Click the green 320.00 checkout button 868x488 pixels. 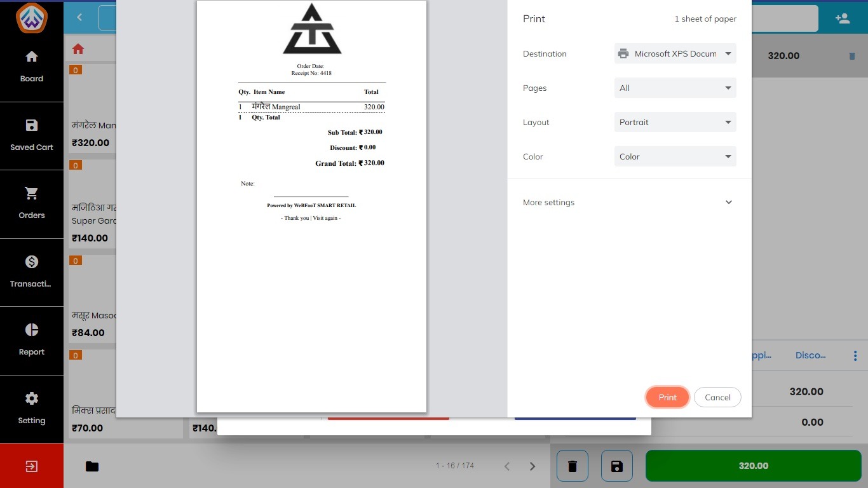tap(753, 466)
